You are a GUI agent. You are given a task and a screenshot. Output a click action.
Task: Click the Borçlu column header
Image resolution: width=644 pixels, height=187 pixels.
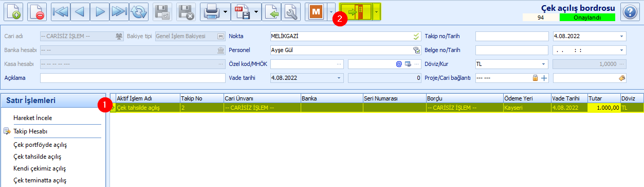tap(464, 98)
